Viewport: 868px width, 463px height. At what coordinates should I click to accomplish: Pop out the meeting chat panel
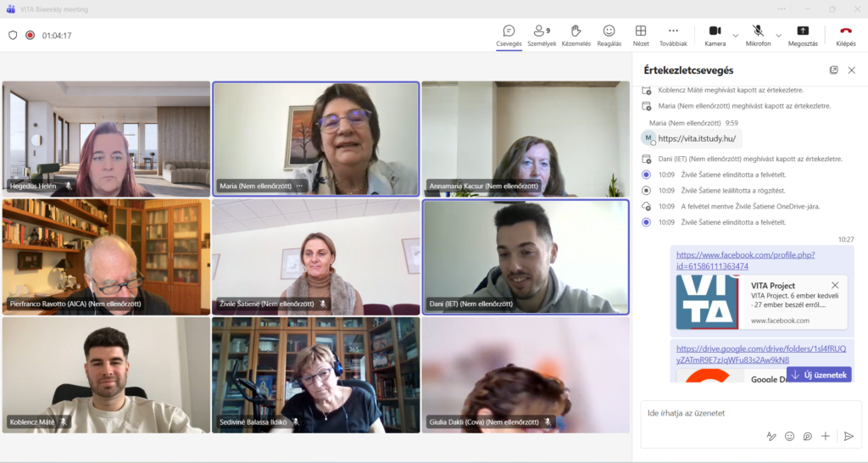pos(833,70)
